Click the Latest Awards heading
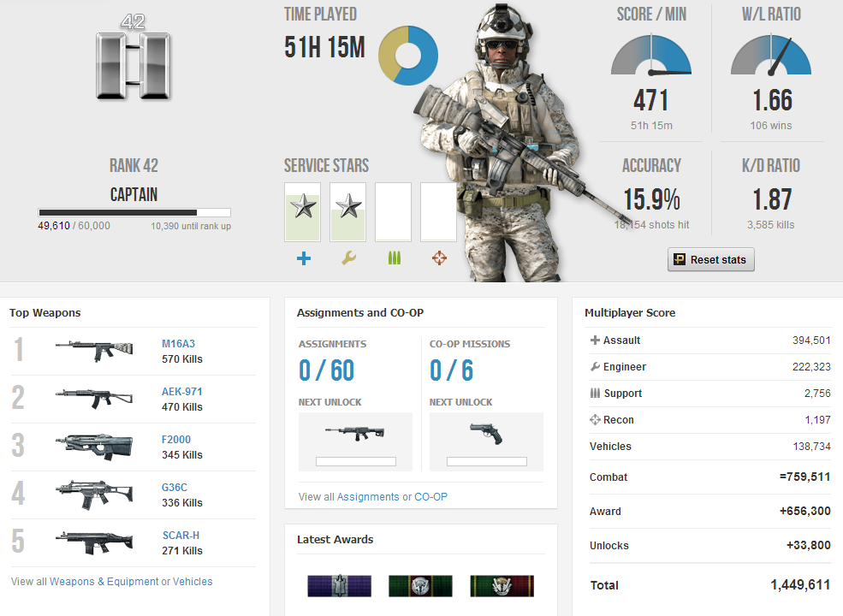843x616 pixels. 335,539
